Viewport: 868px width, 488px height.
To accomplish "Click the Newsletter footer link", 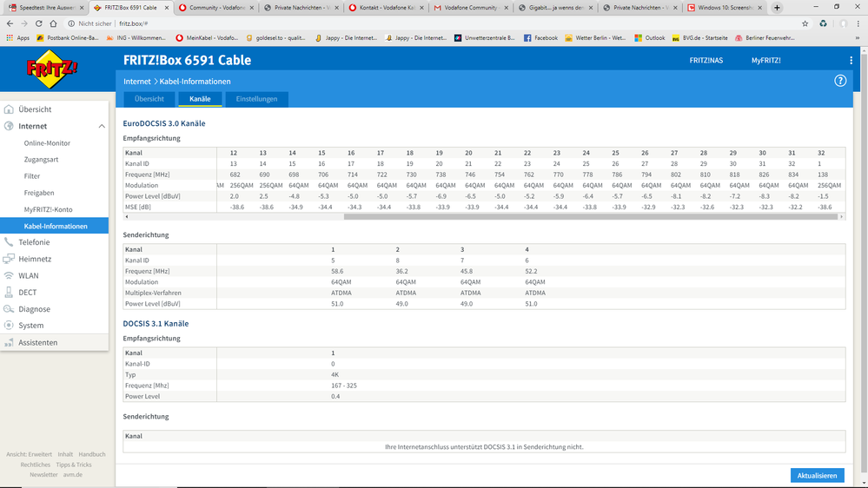I will pos(43,475).
